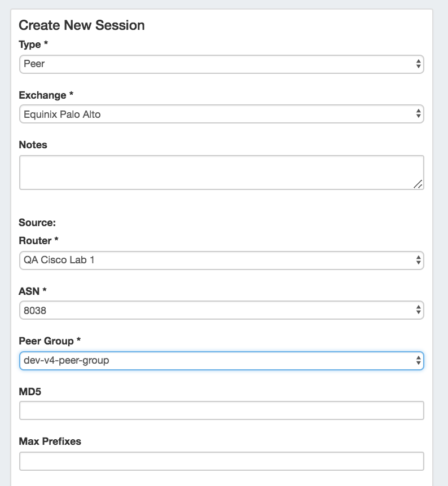Click the Max Prefixes field label
448x486 pixels.
click(50, 441)
